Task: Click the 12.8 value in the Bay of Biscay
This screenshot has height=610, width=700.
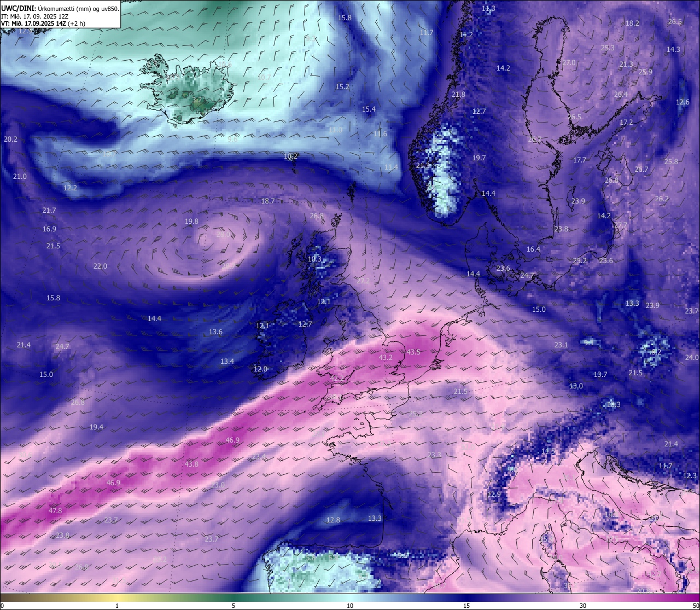Action: (333, 520)
